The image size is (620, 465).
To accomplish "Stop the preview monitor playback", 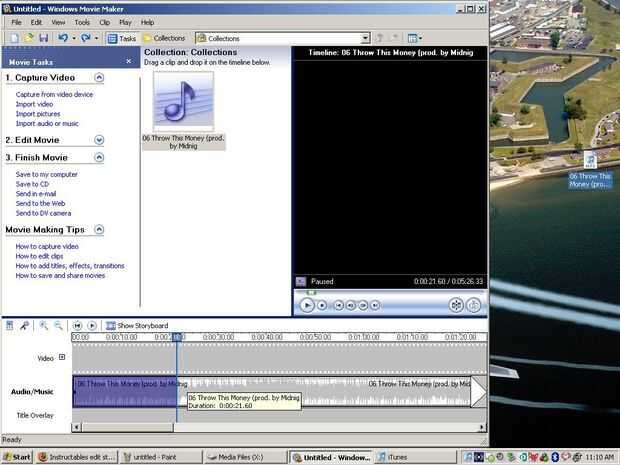I will (x=322, y=305).
